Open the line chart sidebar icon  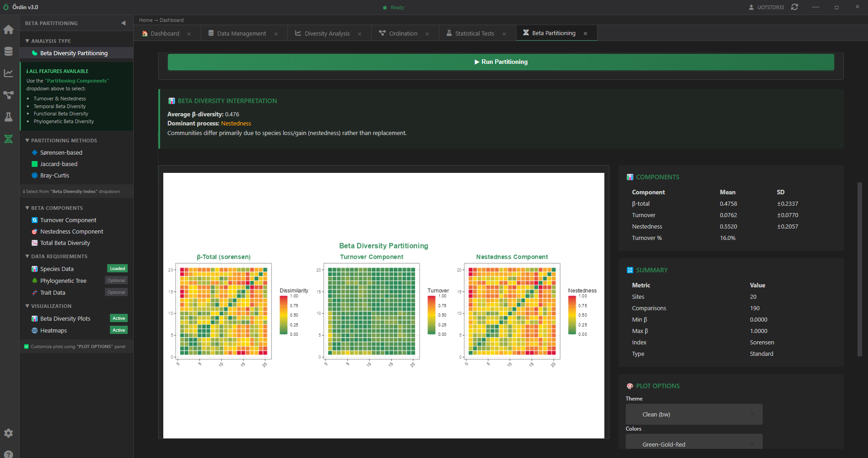pyautogui.click(x=9, y=73)
